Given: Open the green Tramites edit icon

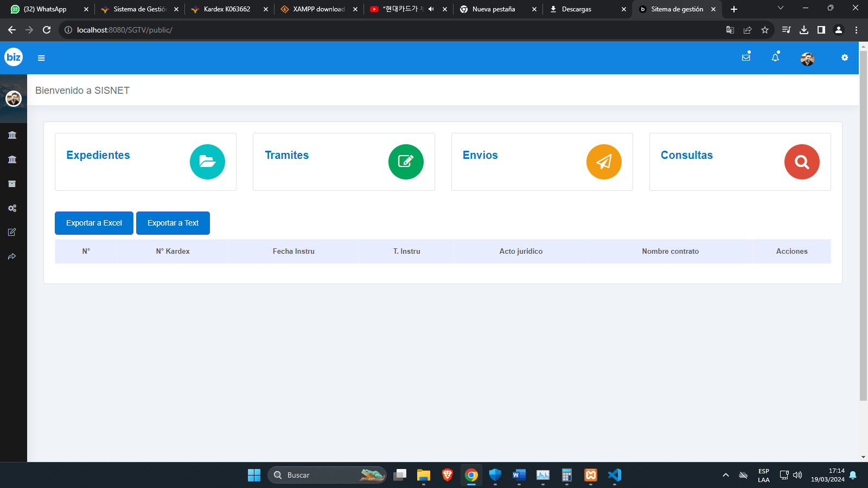Looking at the screenshot, I should click(x=406, y=162).
